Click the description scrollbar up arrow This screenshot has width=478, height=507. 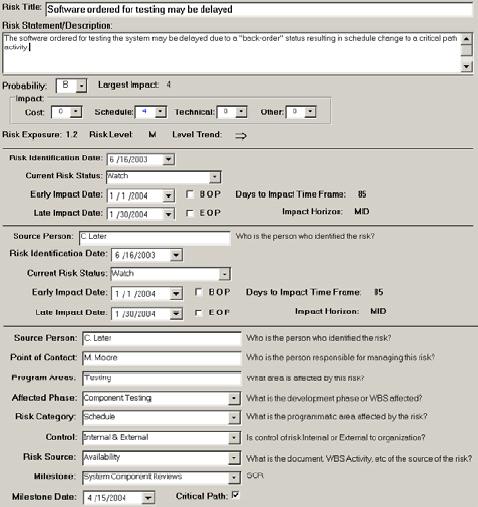pos(467,39)
